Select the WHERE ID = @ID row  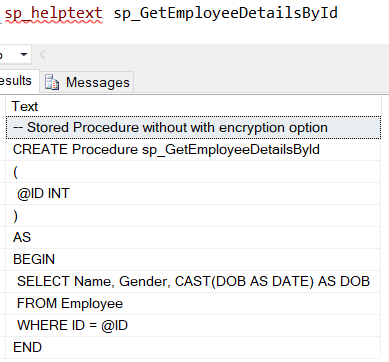193,325
